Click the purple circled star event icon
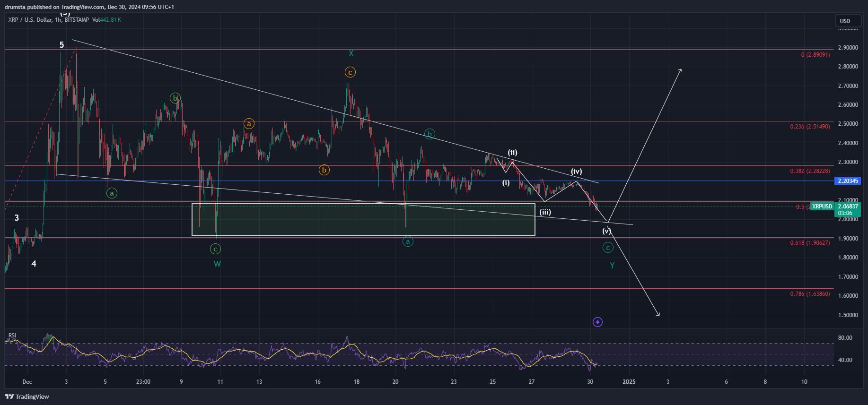Viewport: 868px width, 405px height. point(597,322)
